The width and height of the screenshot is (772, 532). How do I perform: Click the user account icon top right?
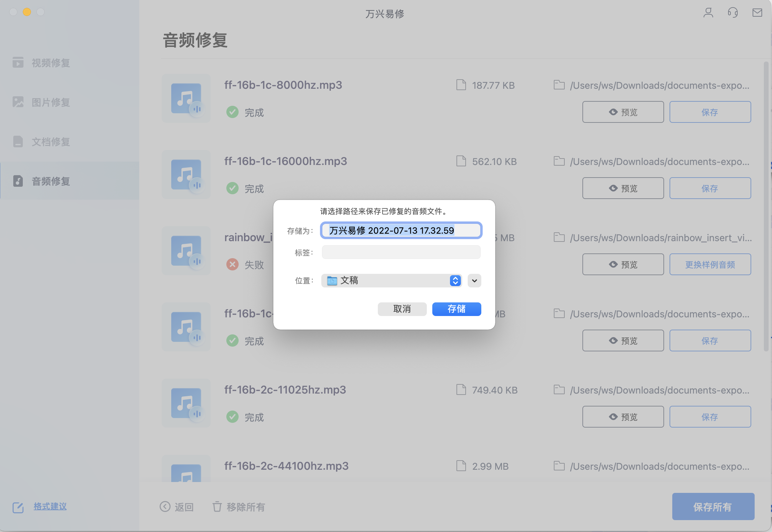click(708, 13)
